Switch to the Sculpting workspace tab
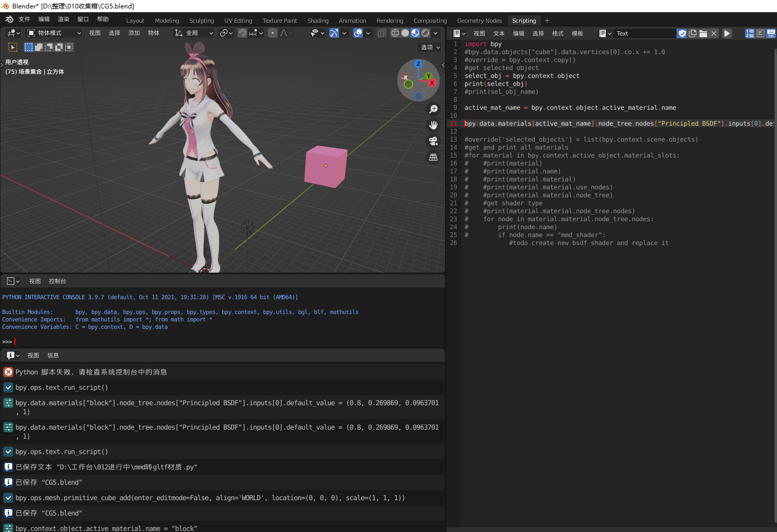The image size is (777, 532). 202,21
